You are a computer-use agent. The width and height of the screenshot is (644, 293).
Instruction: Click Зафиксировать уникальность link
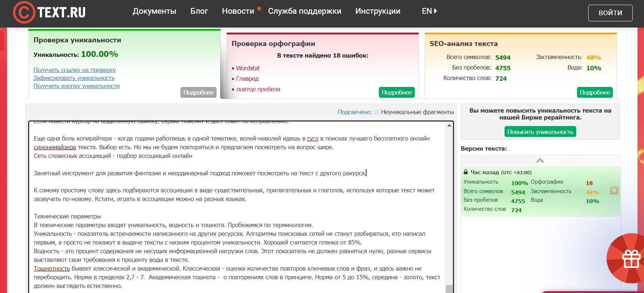pyautogui.click(x=74, y=78)
